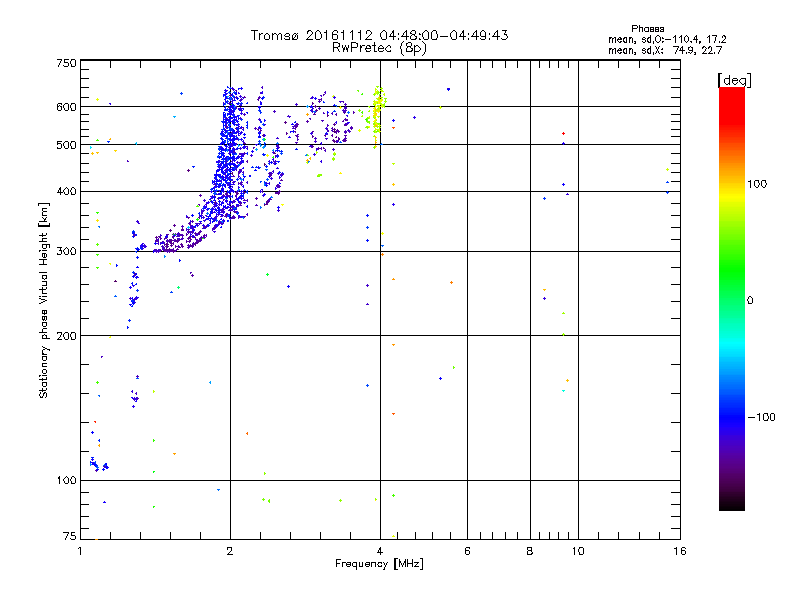Click the x-axis '8' label

click(530, 551)
